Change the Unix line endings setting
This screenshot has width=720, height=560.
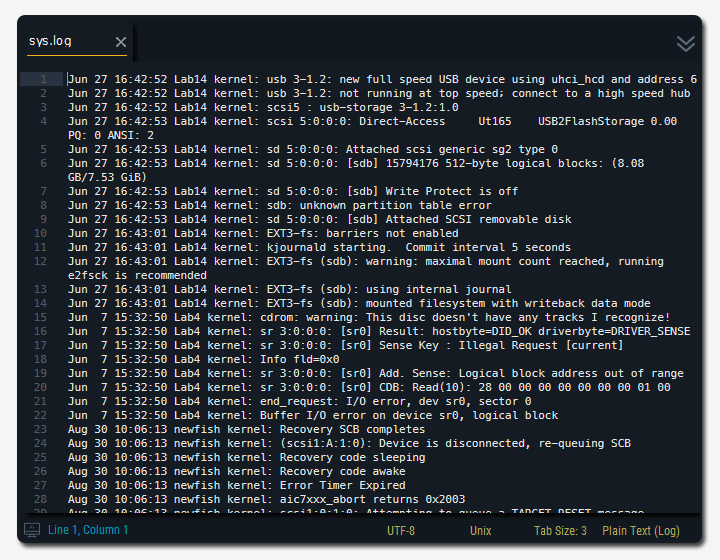tap(480, 531)
